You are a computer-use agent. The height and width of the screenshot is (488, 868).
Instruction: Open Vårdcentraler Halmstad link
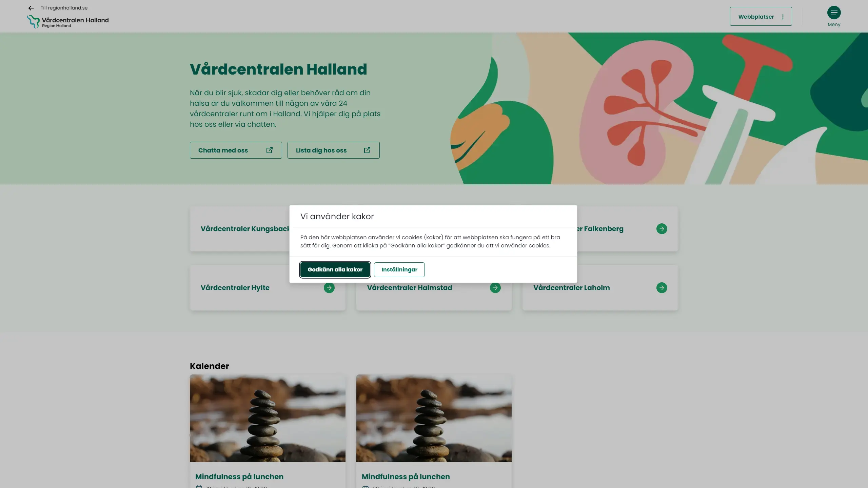410,288
